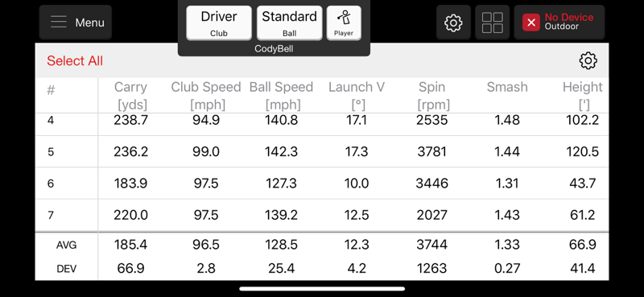Select shot row number 4
644x297 pixels.
pyautogui.click(x=322, y=121)
